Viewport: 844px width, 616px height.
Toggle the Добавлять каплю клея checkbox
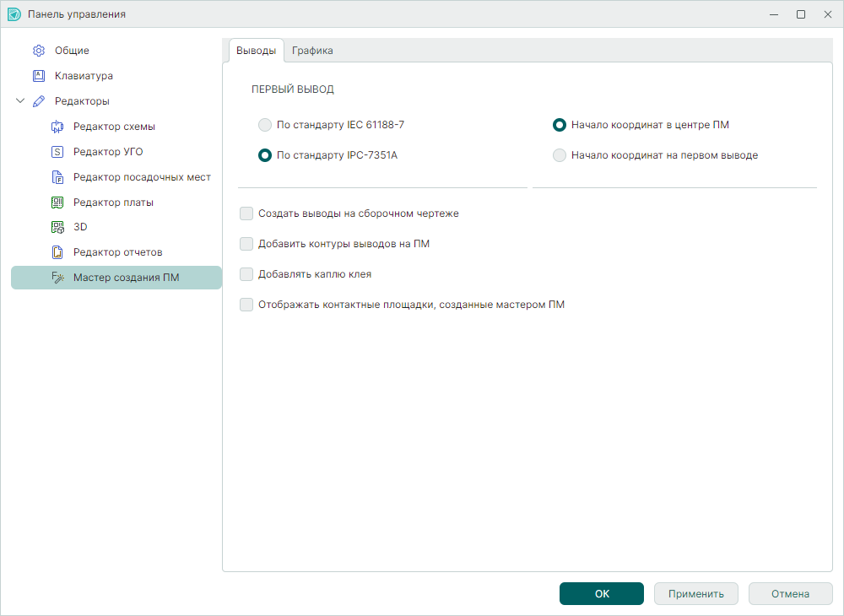click(x=246, y=274)
